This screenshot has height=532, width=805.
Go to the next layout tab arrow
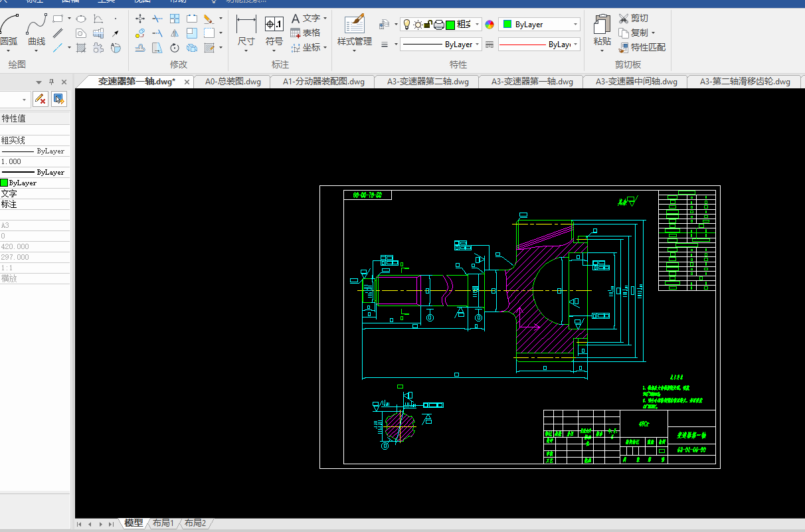(100, 524)
